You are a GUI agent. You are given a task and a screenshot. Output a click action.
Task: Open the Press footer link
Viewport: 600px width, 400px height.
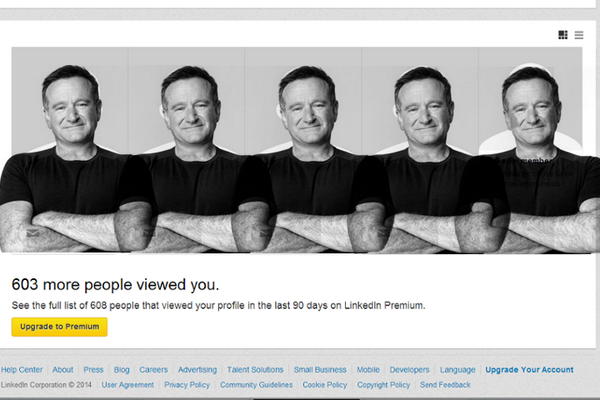click(93, 370)
